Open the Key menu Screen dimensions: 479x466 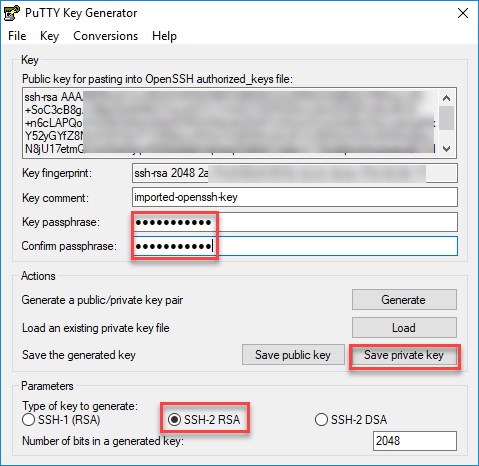[x=49, y=36]
